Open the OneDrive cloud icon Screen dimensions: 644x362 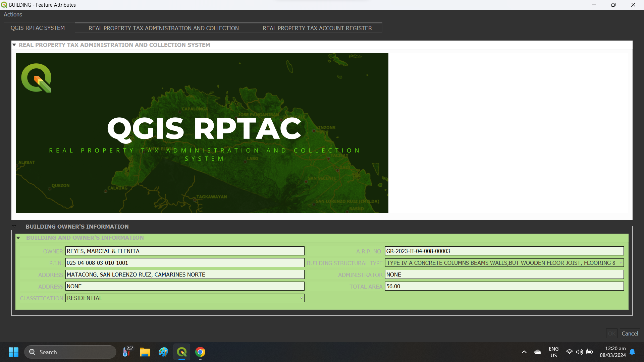[538, 352]
